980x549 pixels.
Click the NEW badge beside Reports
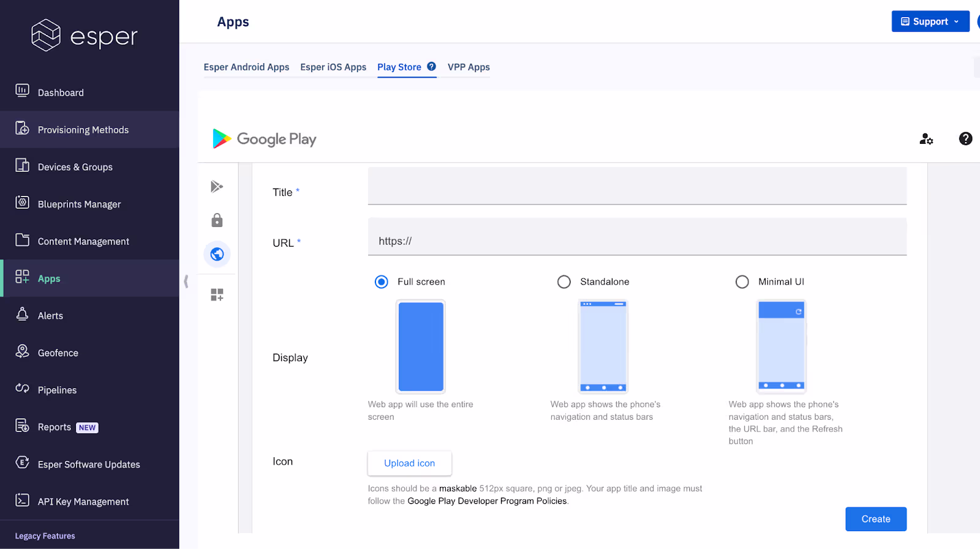pos(87,428)
